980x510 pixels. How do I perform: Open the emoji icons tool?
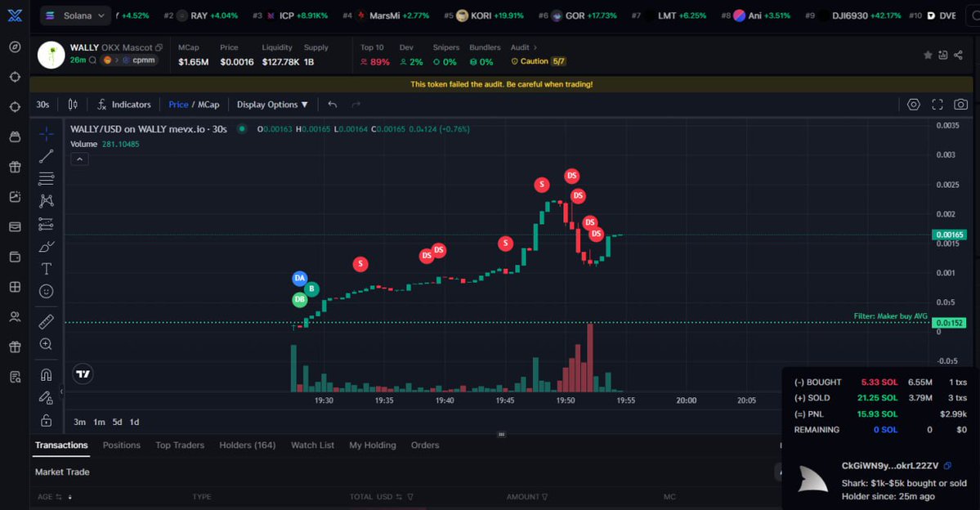point(47,291)
